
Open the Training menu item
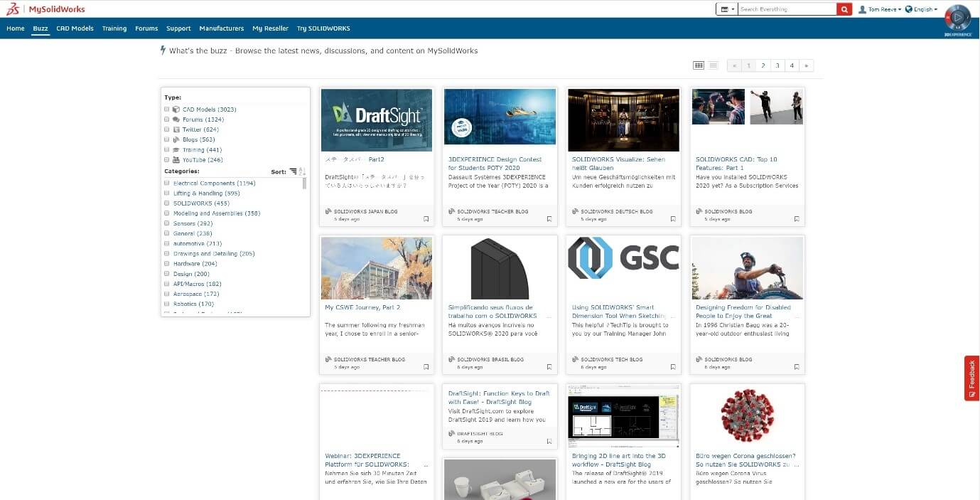tap(114, 28)
